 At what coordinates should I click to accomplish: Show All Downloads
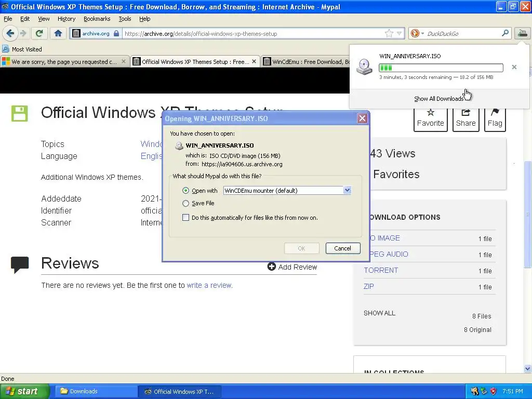coord(438,98)
